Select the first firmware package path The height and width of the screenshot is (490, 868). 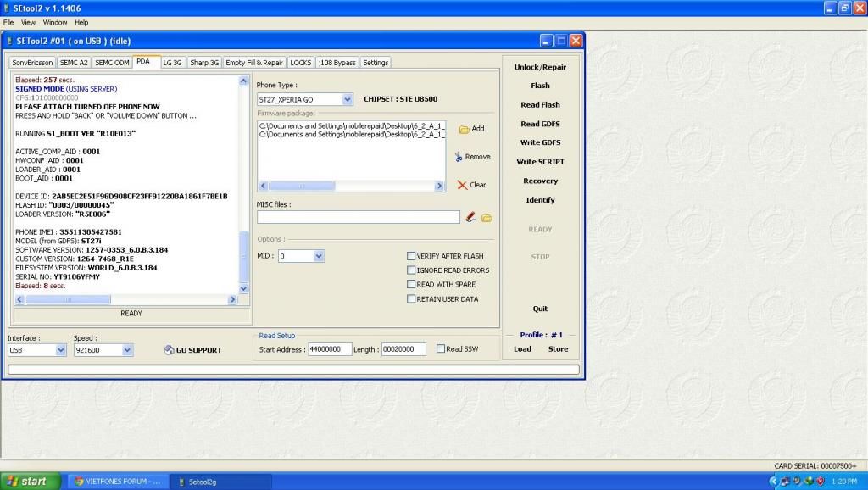tap(352, 126)
